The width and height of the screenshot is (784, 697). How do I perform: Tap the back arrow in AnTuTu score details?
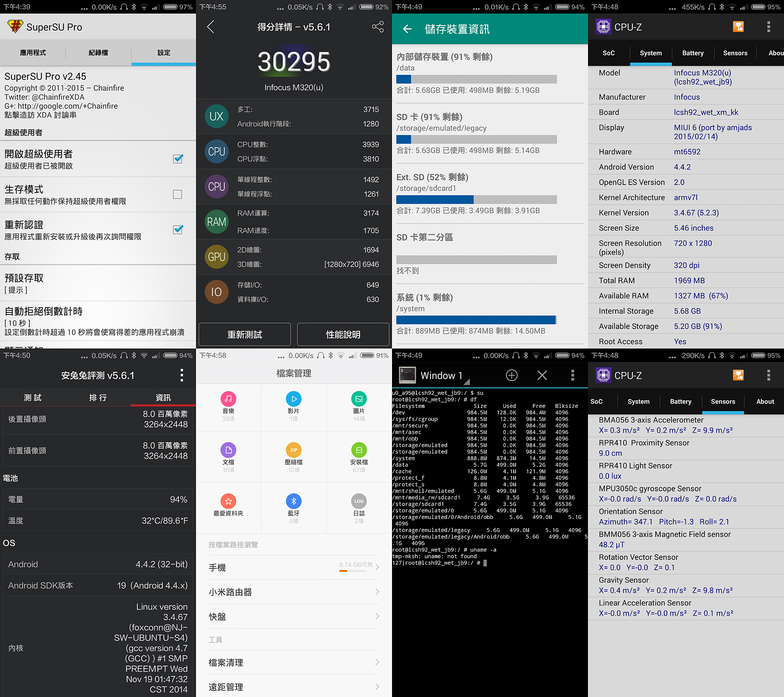point(210,27)
